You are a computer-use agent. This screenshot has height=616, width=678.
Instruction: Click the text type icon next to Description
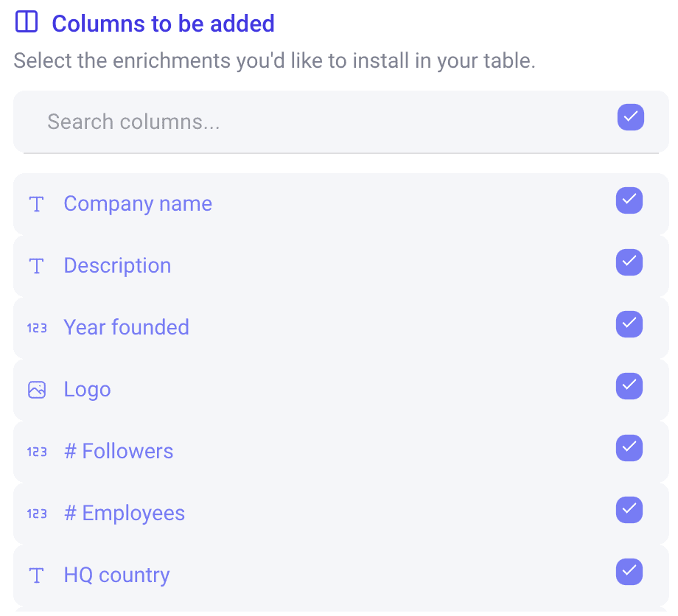37,266
